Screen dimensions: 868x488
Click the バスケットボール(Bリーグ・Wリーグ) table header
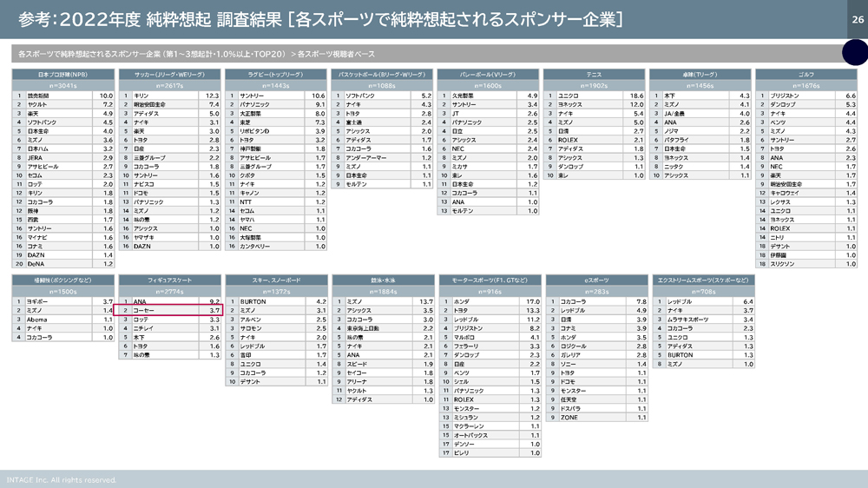click(x=382, y=74)
